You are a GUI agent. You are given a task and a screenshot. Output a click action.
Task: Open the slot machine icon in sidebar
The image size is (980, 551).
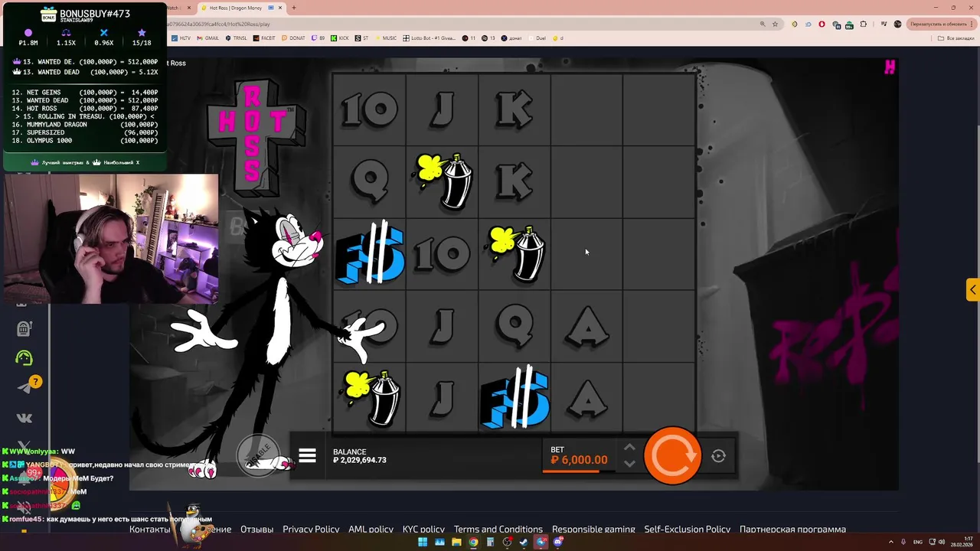24,328
